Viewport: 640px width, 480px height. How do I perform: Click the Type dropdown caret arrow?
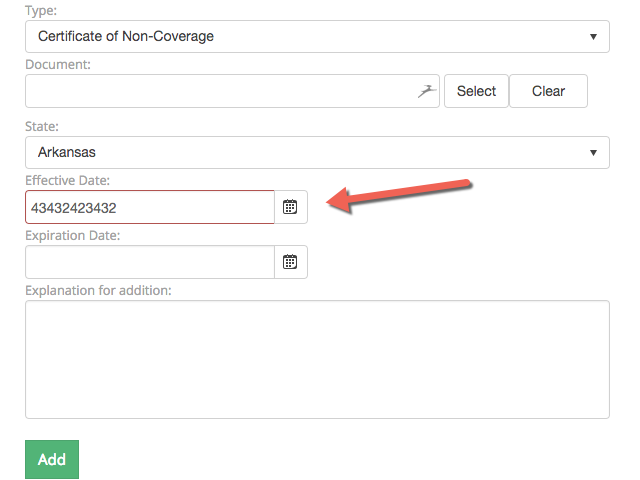[594, 37]
